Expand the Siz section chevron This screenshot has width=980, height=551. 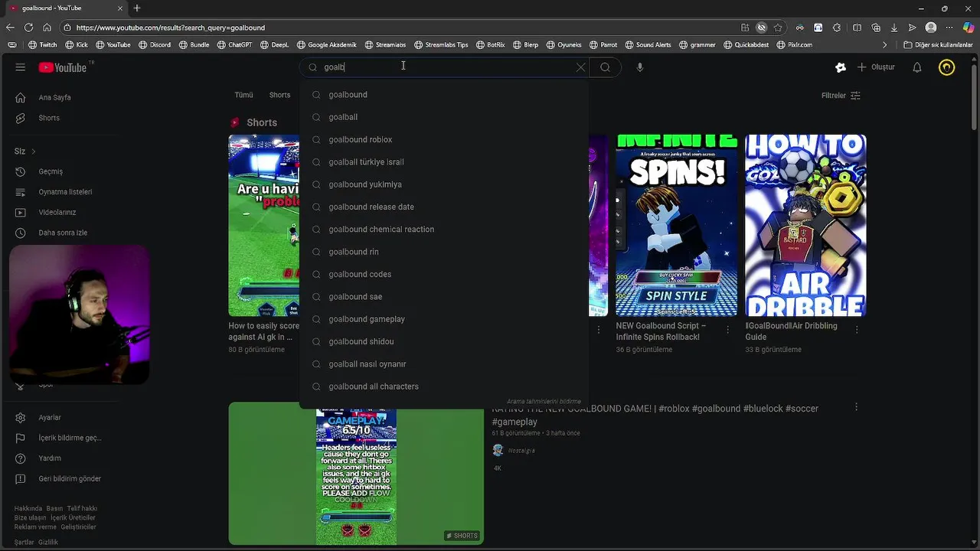coord(34,152)
